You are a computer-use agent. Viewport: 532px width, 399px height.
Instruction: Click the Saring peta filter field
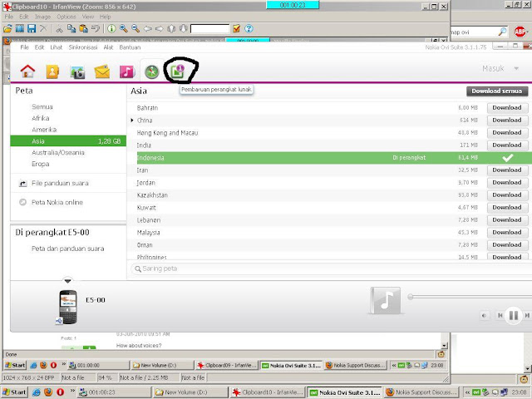[x=331, y=268]
